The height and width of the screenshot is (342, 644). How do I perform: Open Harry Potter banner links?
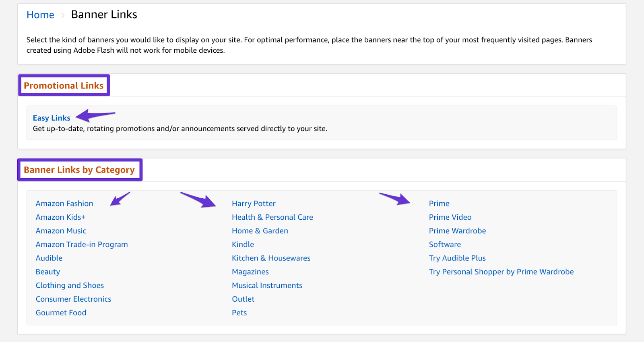(254, 204)
